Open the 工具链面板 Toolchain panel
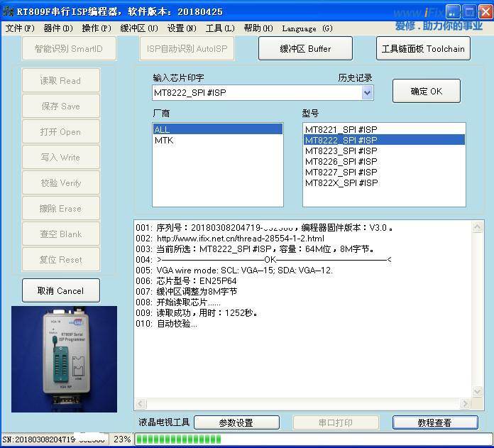The width and height of the screenshot is (494, 448). [x=423, y=48]
